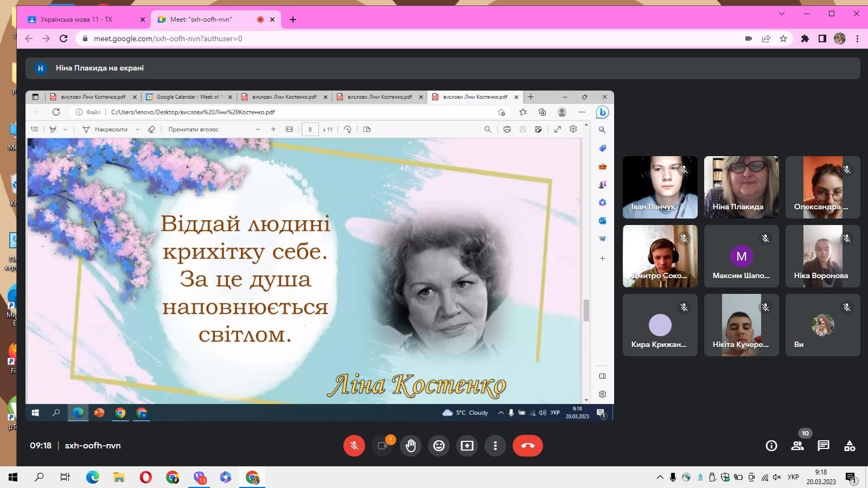The height and width of the screenshot is (488, 868).
Task: Open Chrome's three-dot customize menu
Action: 857,38
